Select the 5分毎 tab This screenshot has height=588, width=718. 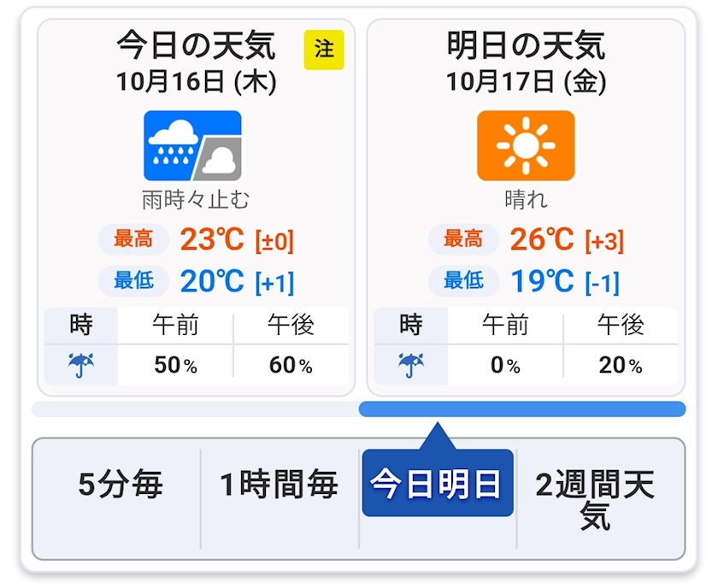click(x=120, y=485)
